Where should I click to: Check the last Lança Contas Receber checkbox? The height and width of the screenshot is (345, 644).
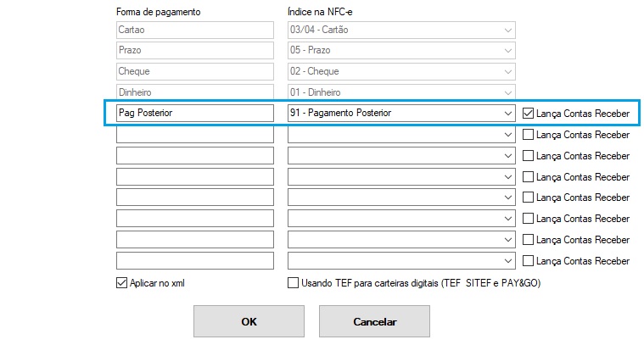pyautogui.click(x=529, y=261)
